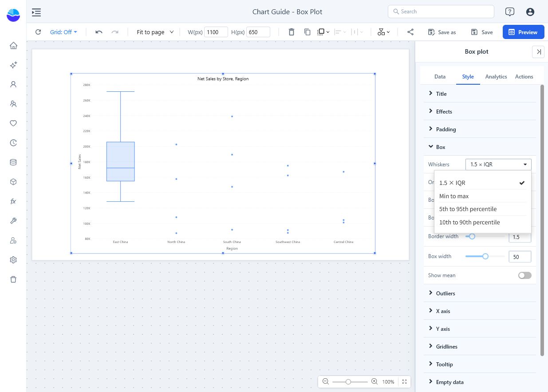Open the settings gear icon in sidebar
The width and height of the screenshot is (548, 392).
(13, 260)
